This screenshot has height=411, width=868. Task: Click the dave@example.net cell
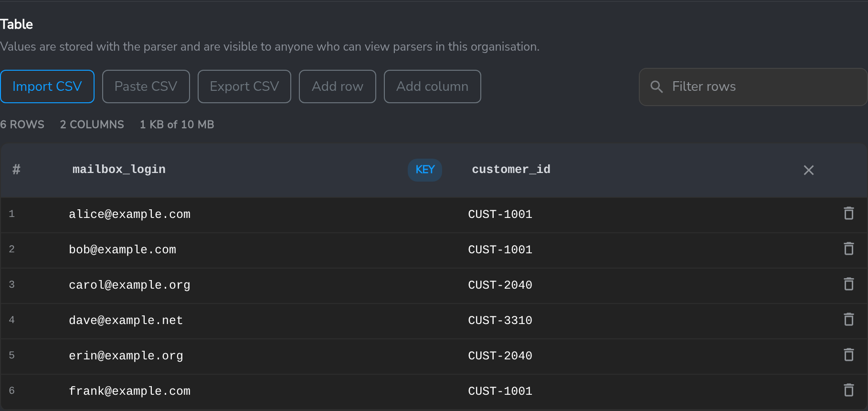click(x=126, y=320)
